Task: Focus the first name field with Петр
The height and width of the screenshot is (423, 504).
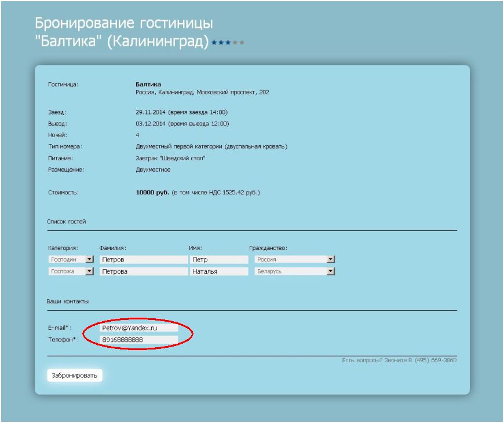Action: tap(218, 260)
